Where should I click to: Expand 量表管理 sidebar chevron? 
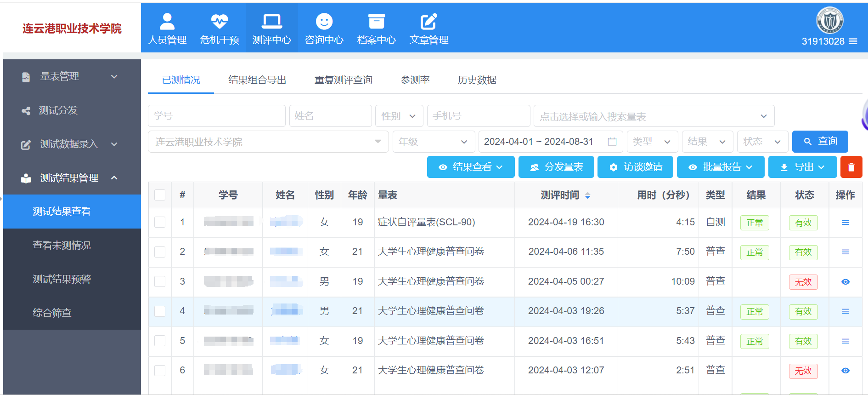point(114,77)
